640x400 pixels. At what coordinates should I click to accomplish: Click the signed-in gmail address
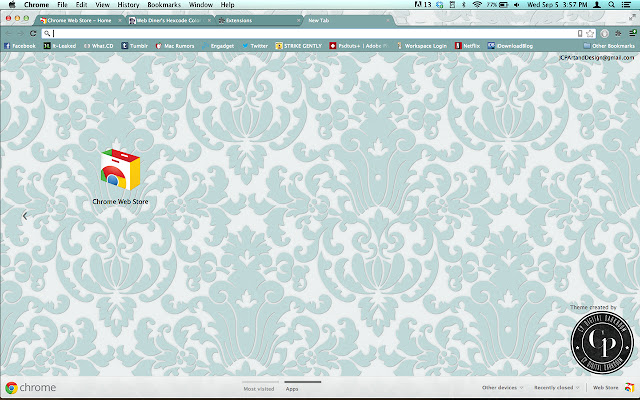coord(596,58)
